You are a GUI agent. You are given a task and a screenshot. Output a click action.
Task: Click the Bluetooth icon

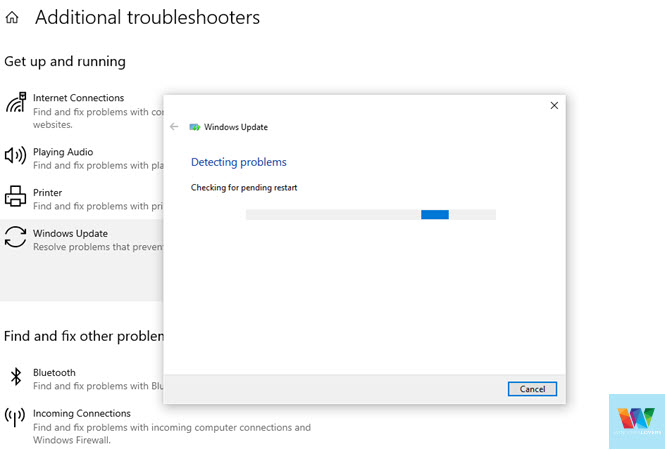(x=16, y=376)
